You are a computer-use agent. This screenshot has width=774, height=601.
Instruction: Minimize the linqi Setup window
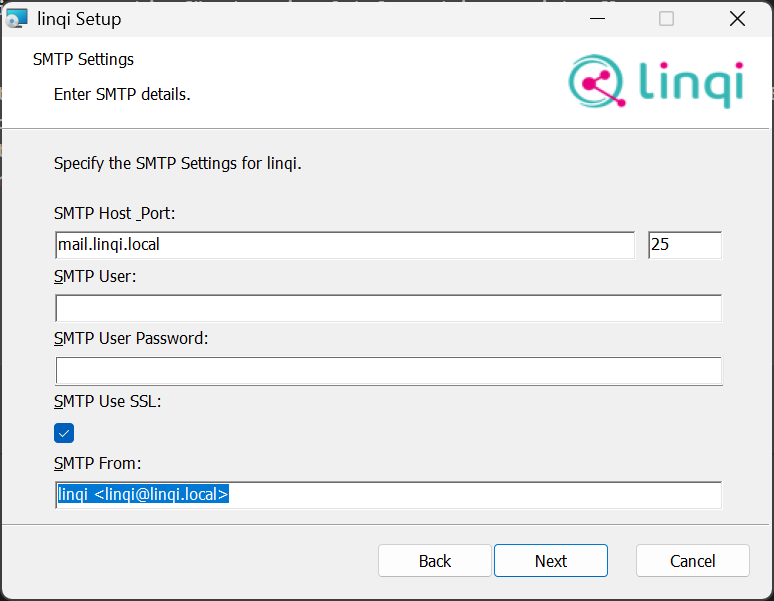[x=597, y=19]
